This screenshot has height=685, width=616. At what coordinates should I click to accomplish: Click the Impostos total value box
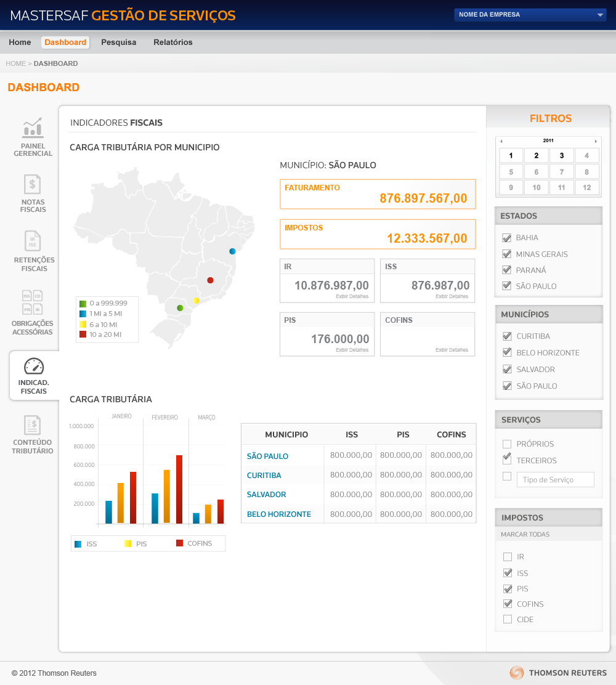coord(378,234)
